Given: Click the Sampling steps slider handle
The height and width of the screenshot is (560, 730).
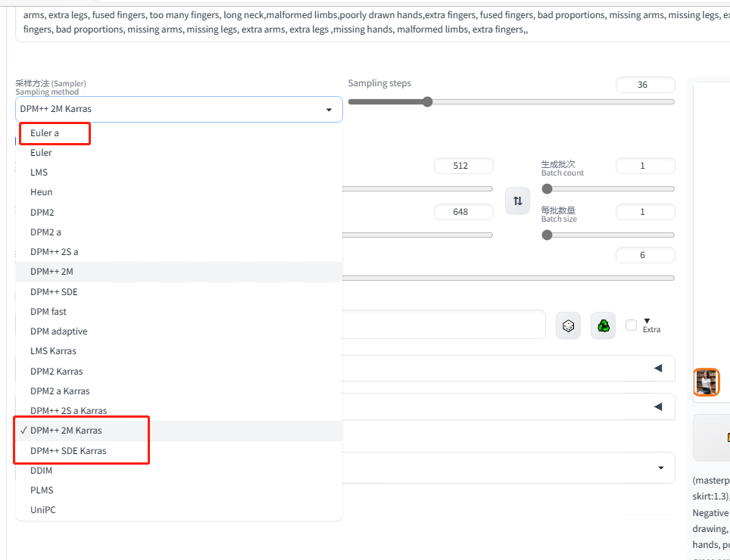Looking at the screenshot, I should (427, 102).
